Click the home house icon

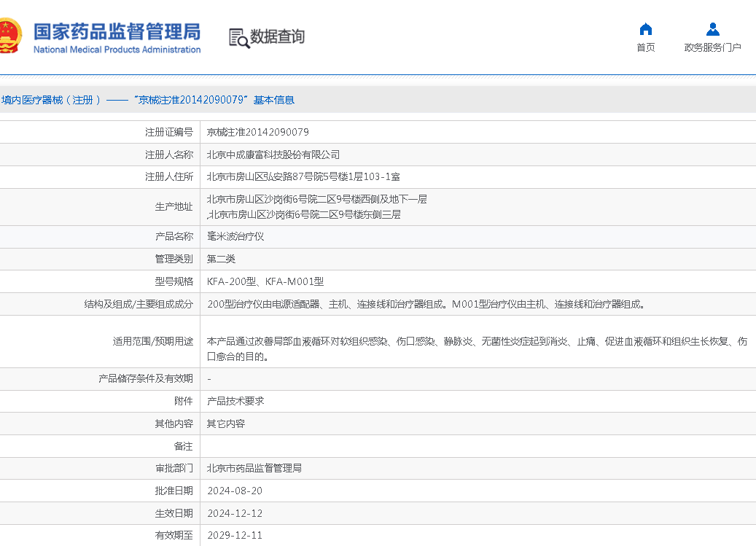(645, 29)
